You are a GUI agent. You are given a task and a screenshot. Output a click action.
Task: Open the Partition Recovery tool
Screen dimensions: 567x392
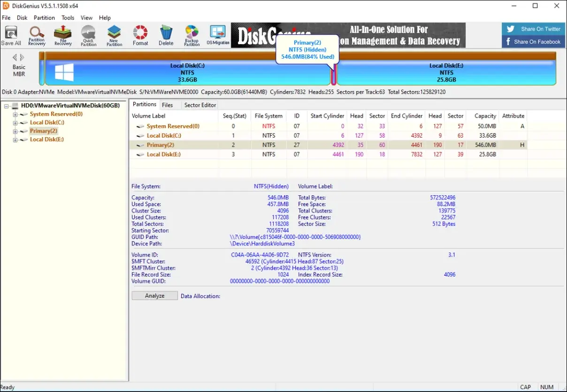coord(37,36)
